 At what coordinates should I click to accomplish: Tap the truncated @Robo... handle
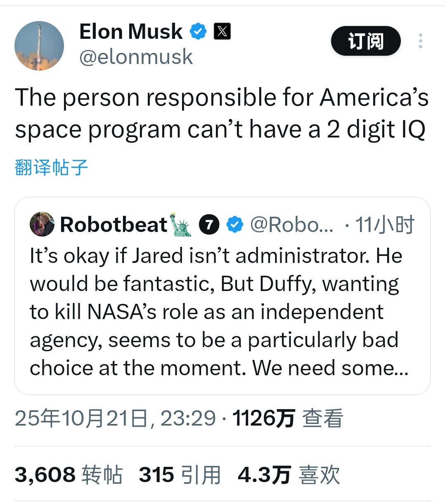291,225
